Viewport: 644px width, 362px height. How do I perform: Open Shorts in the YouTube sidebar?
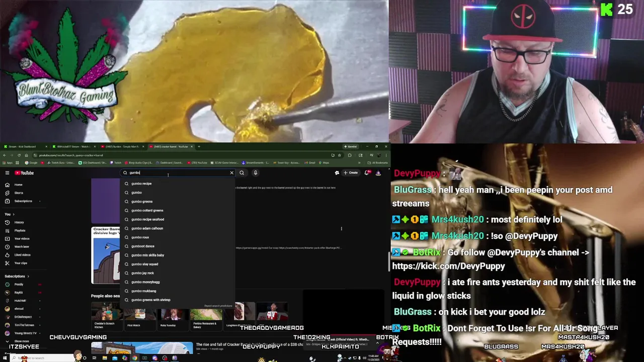[23, 193]
